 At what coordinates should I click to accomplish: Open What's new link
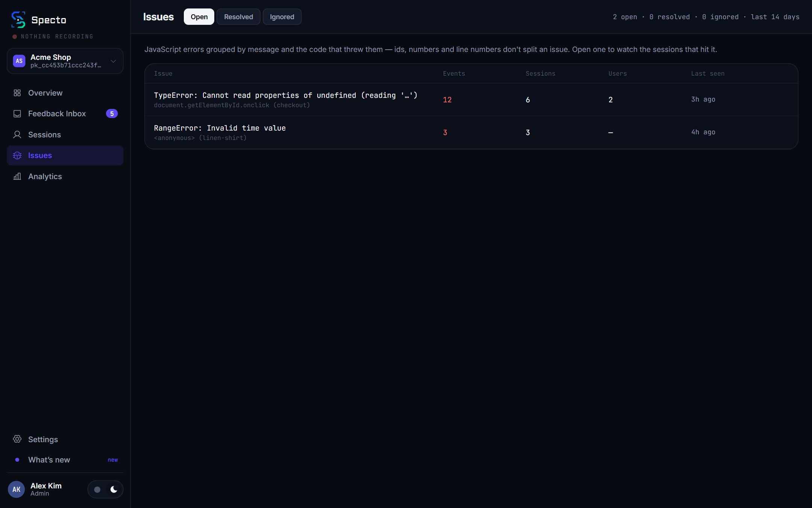click(65, 460)
